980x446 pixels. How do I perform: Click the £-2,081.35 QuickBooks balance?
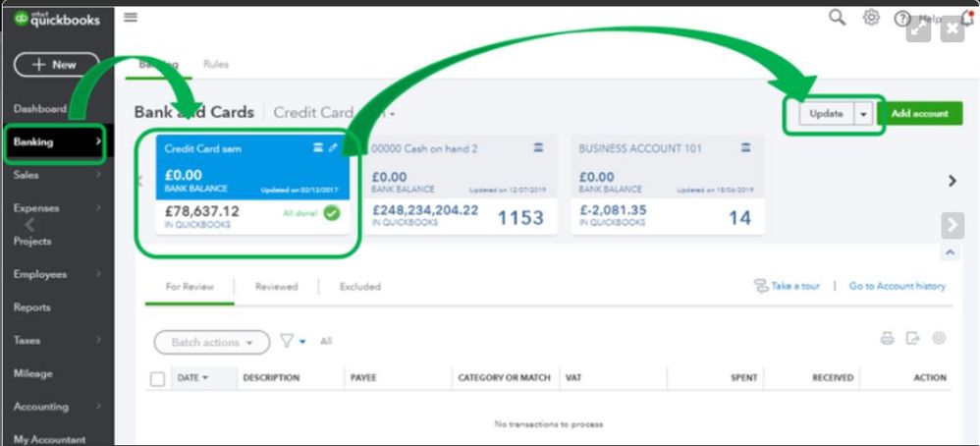pos(613,211)
